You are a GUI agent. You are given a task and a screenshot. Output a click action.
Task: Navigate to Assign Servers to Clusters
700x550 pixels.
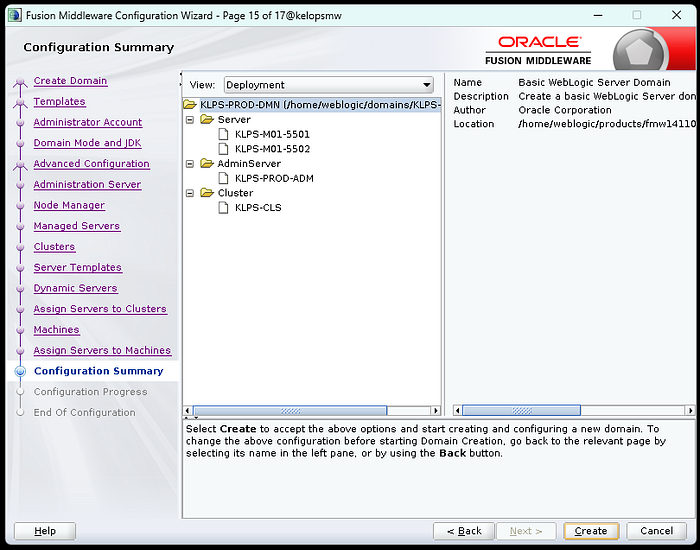tap(100, 309)
